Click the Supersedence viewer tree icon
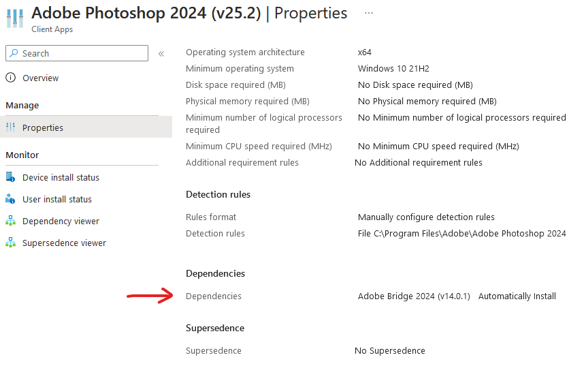The width and height of the screenshot is (588, 368). 11,243
